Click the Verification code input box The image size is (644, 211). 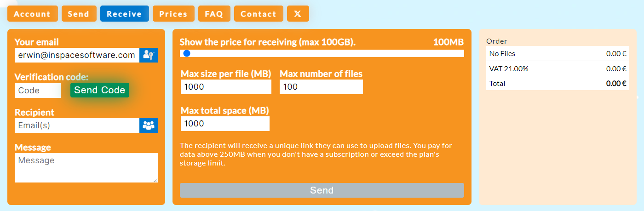point(38,91)
